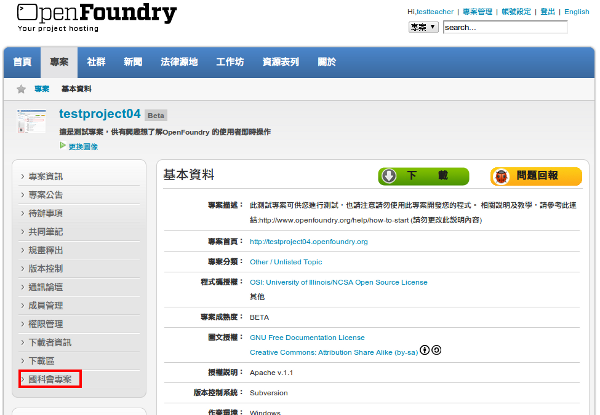600x415 pixels.
Task: Open the University of Illinois/NCSA license link
Action: 338,283
